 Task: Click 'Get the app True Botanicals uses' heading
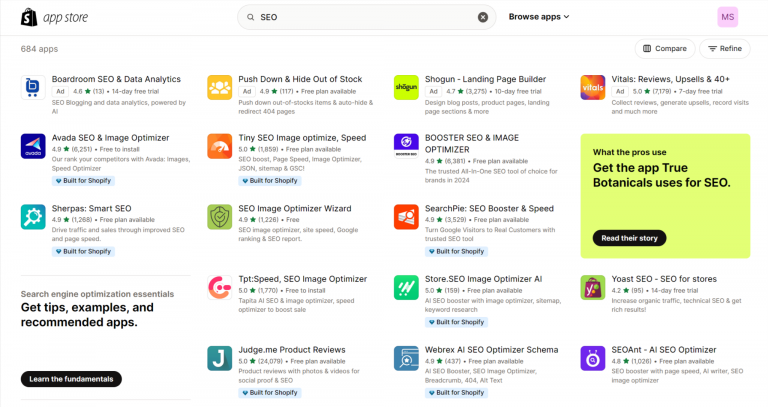point(662,175)
